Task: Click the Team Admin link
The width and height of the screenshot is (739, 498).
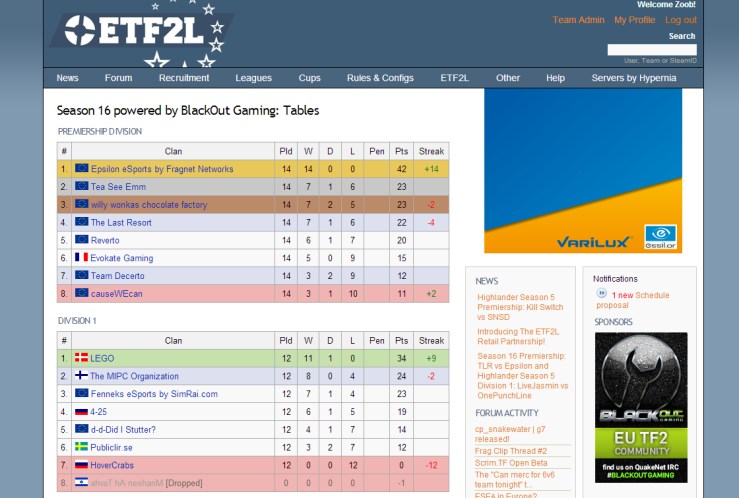Action: (578, 20)
